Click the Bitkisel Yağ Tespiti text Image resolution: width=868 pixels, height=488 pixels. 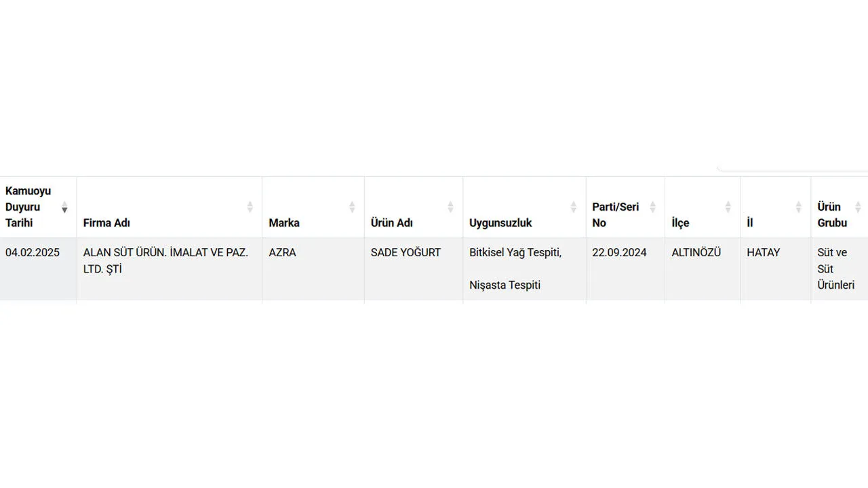click(515, 253)
